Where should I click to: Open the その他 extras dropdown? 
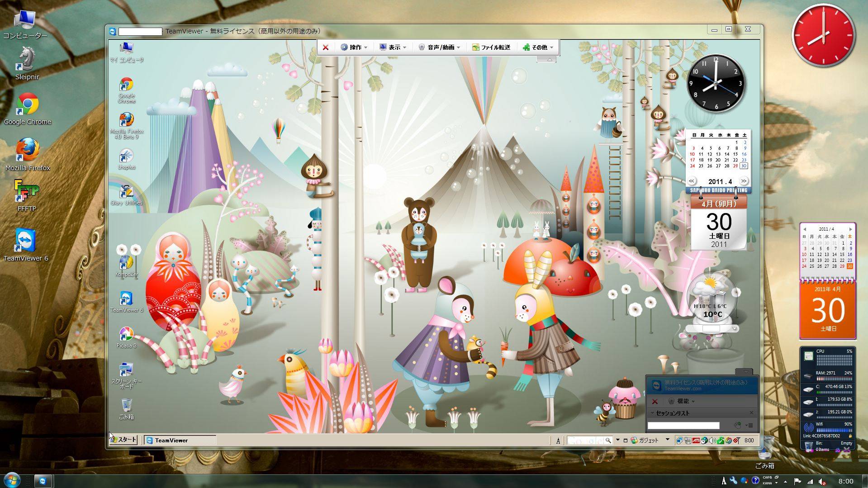click(x=538, y=47)
